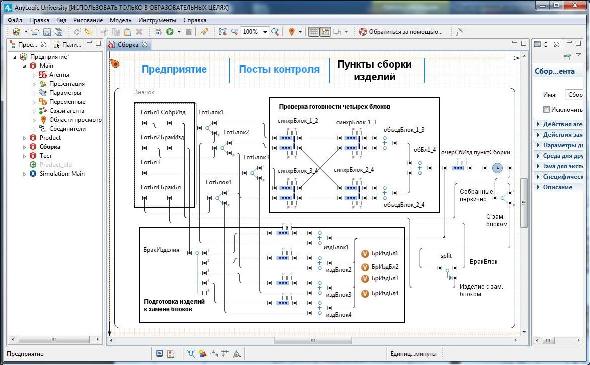Image resolution: width=590 pixels, height=365 pixels.
Task: Click the zoom magnifier icon beside 100%
Action: pyautogui.click(x=275, y=32)
